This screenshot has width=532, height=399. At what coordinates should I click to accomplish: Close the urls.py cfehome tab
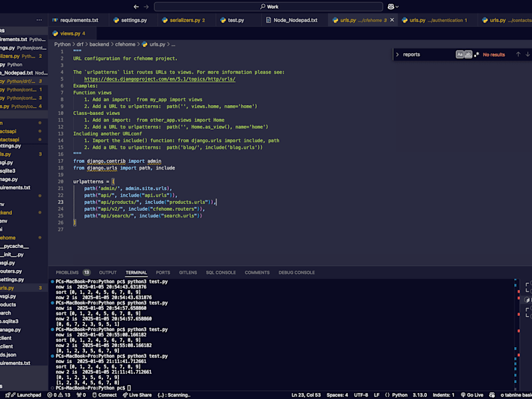coord(392,20)
